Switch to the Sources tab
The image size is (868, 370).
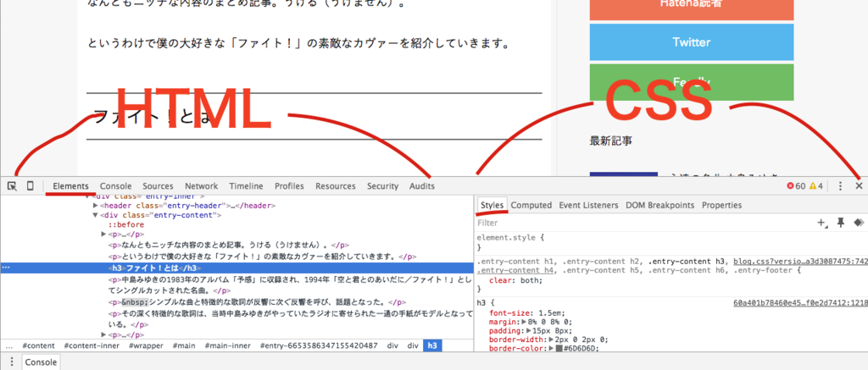[158, 185]
